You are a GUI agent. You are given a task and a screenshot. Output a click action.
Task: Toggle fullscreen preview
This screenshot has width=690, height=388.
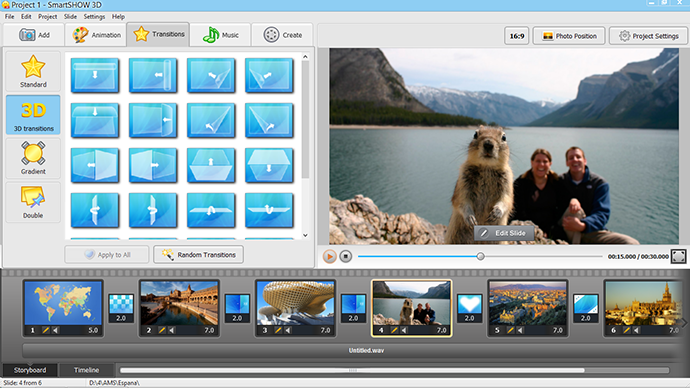tap(678, 256)
